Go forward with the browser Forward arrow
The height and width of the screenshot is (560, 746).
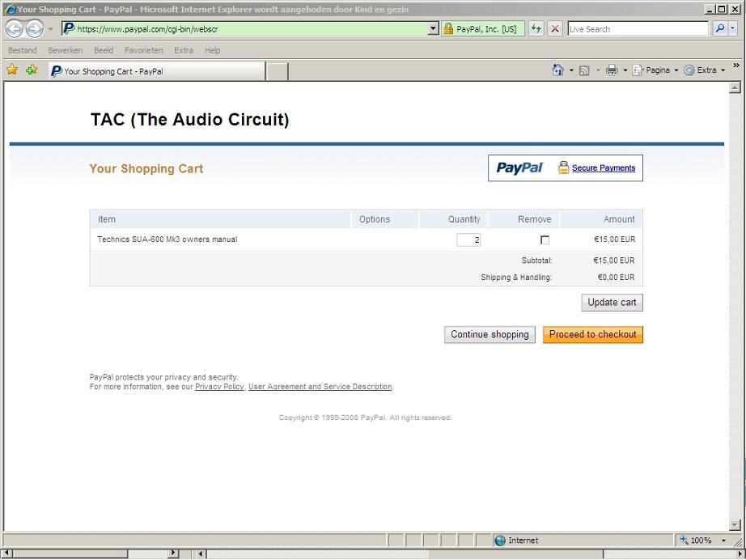click(x=34, y=29)
